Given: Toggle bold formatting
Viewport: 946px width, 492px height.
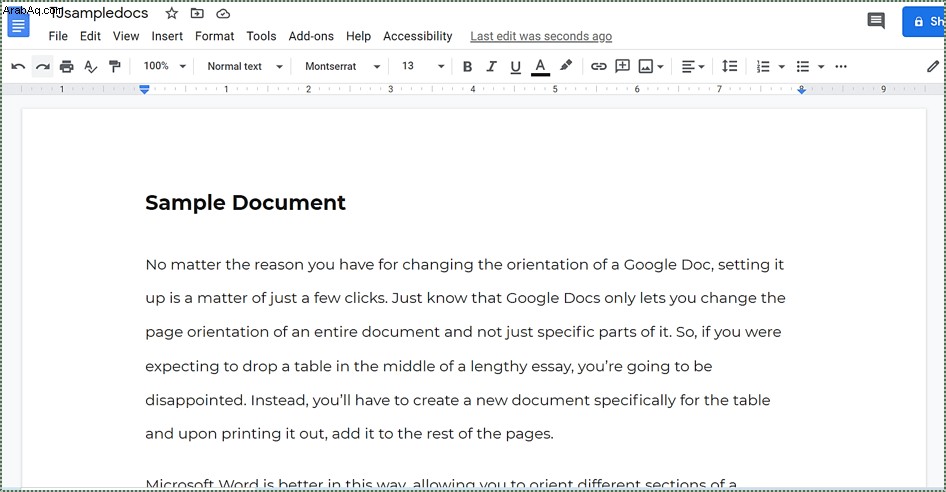Looking at the screenshot, I should 467,66.
